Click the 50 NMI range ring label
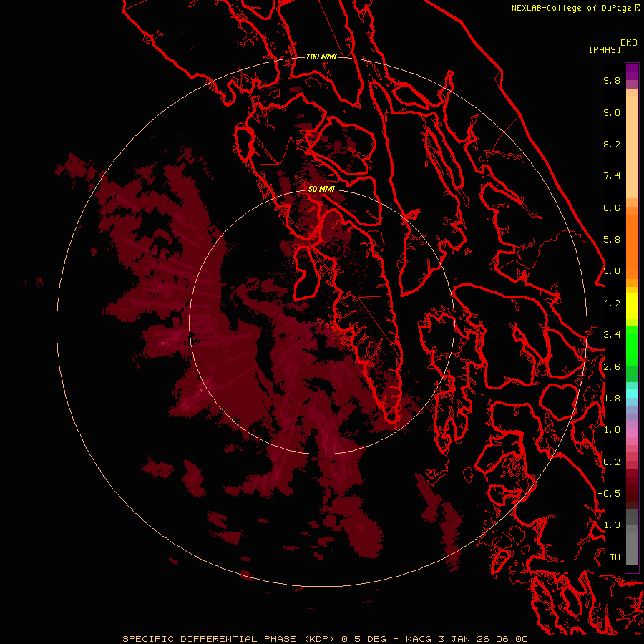The image size is (644, 644). pyautogui.click(x=321, y=189)
